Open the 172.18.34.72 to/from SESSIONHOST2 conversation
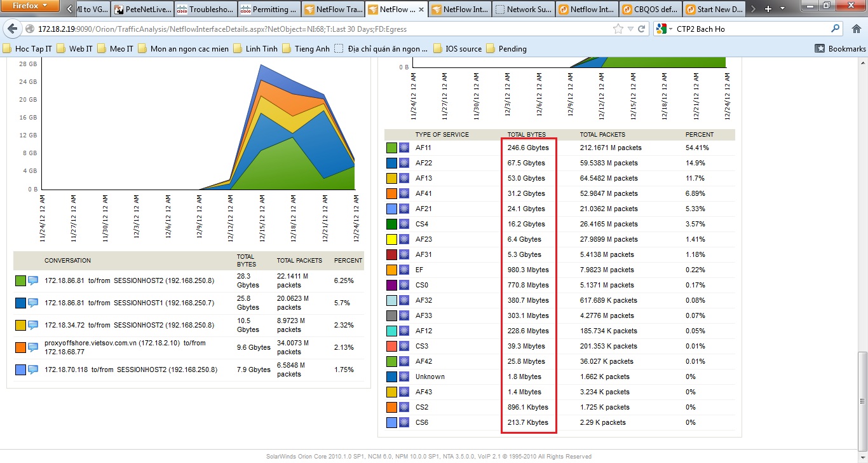This screenshot has width=868, height=463. click(129, 325)
